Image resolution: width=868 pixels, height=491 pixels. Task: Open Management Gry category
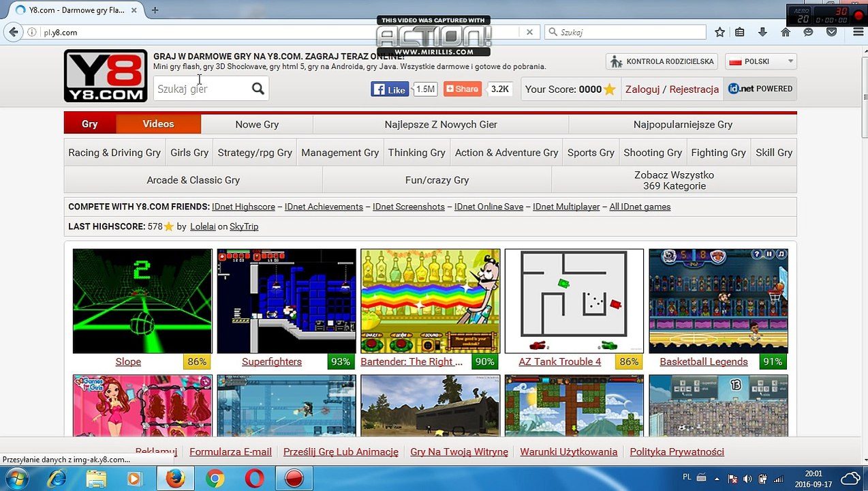click(x=340, y=153)
